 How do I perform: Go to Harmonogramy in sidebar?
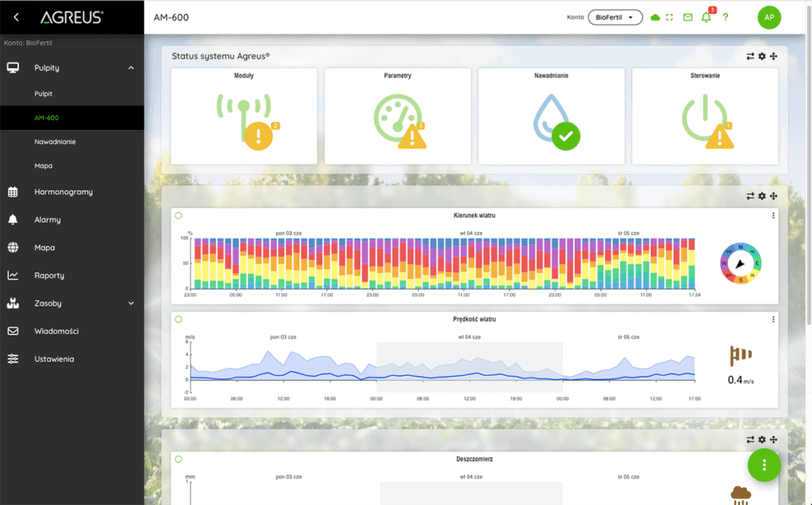coord(63,192)
